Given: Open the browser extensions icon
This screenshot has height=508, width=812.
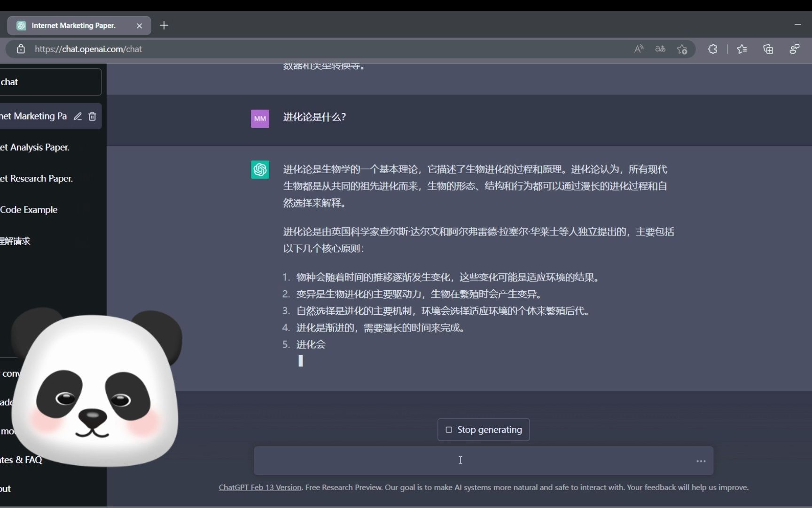Looking at the screenshot, I should click(x=712, y=49).
